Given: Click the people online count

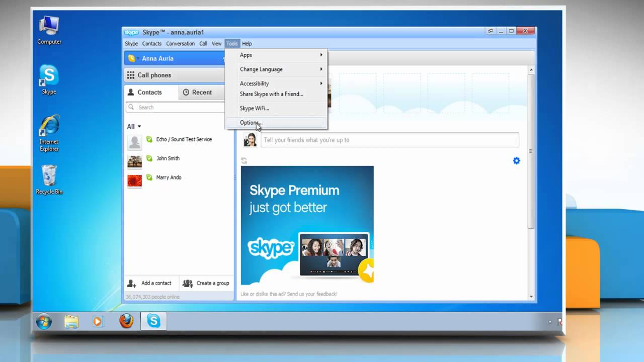Looking at the screenshot, I should (x=152, y=297).
